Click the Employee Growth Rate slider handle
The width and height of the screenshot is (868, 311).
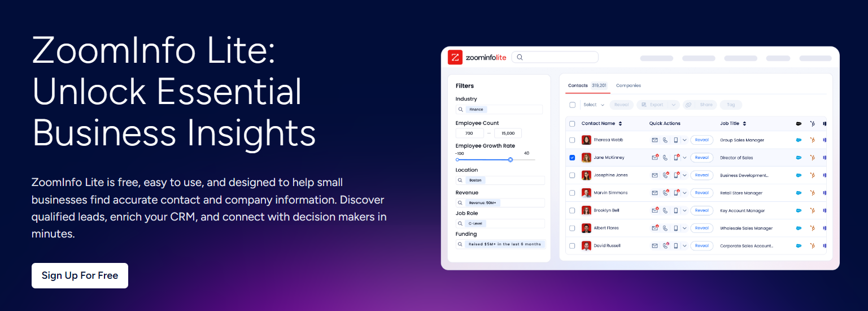511,159
